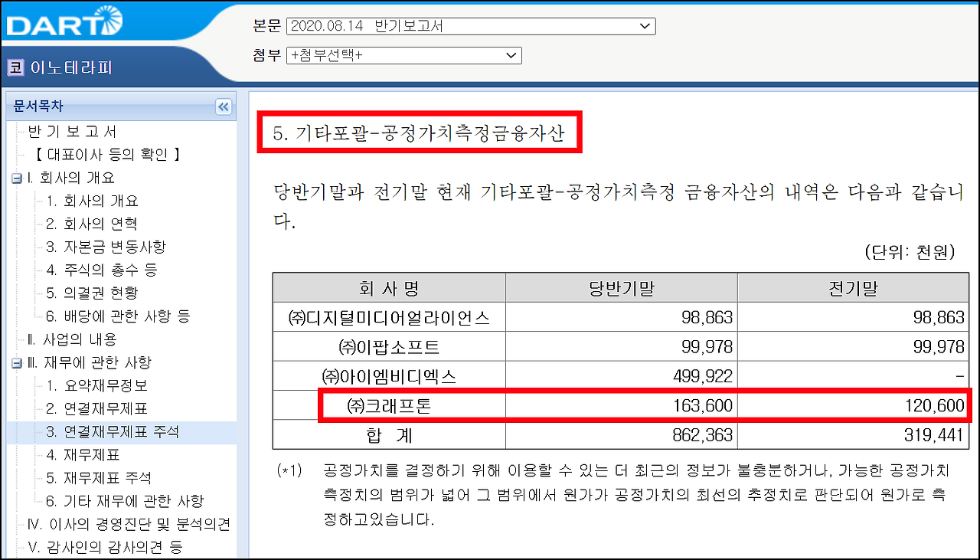The height and width of the screenshot is (560, 980).
Task: Click the 이노테라피 company name
Action: tap(71, 67)
